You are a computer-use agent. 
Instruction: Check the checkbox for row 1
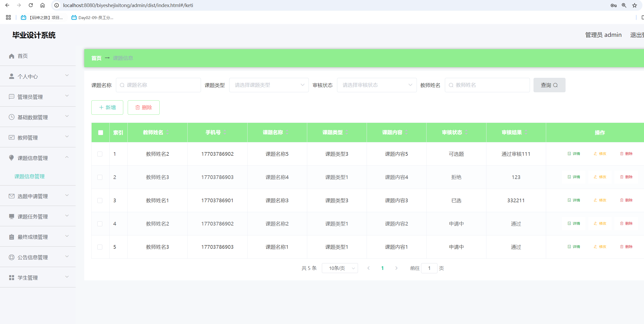click(x=100, y=154)
